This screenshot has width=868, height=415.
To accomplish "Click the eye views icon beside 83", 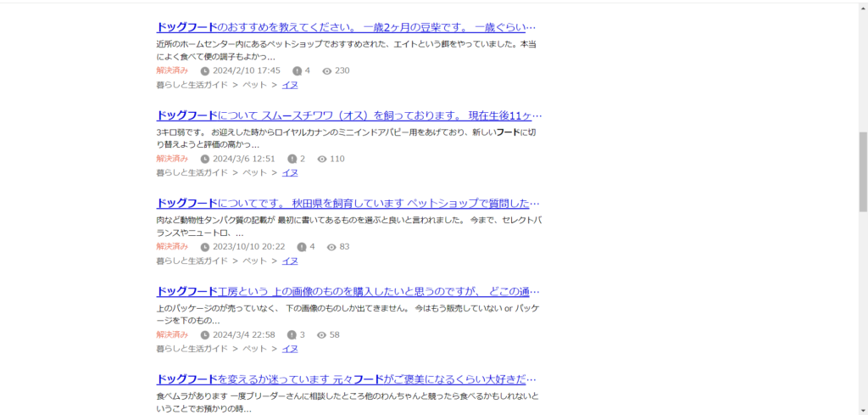I will coord(331,247).
